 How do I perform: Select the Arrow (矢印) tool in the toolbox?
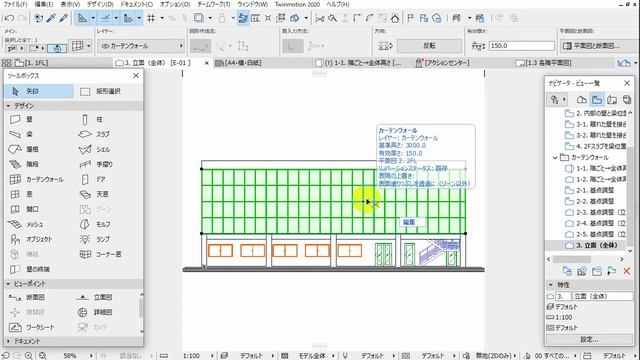[39, 91]
